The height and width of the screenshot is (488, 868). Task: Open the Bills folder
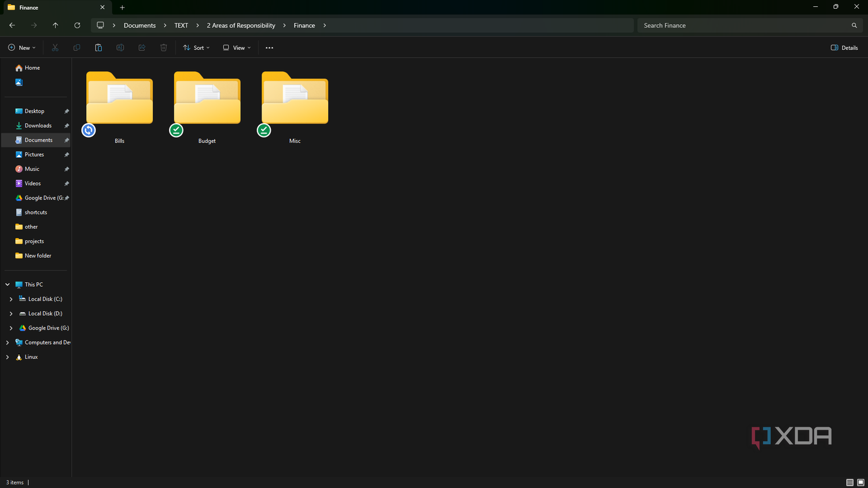click(119, 108)
